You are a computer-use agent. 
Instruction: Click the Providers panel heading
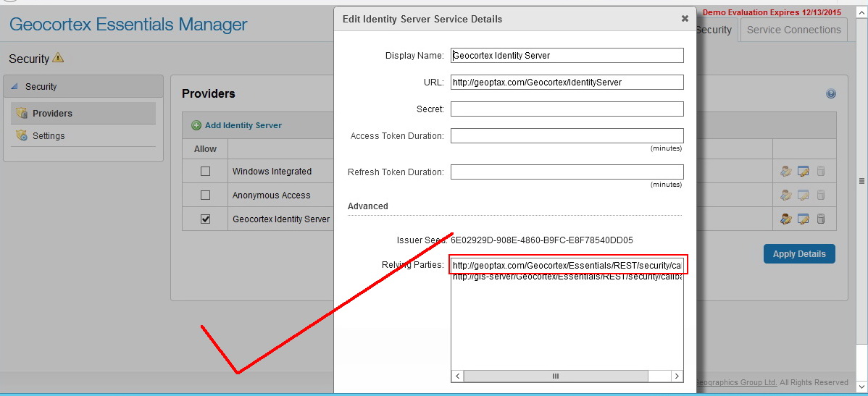tap(209, 93)
